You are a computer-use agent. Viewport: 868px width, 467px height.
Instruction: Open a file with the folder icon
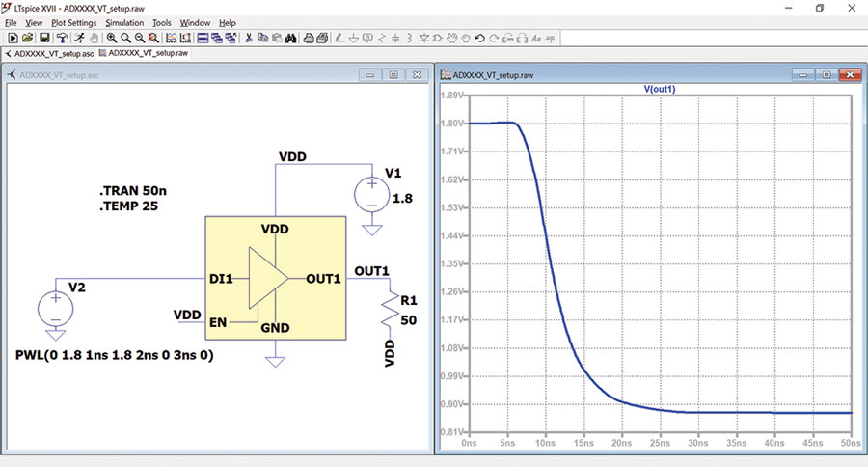(x=27, y=38)
